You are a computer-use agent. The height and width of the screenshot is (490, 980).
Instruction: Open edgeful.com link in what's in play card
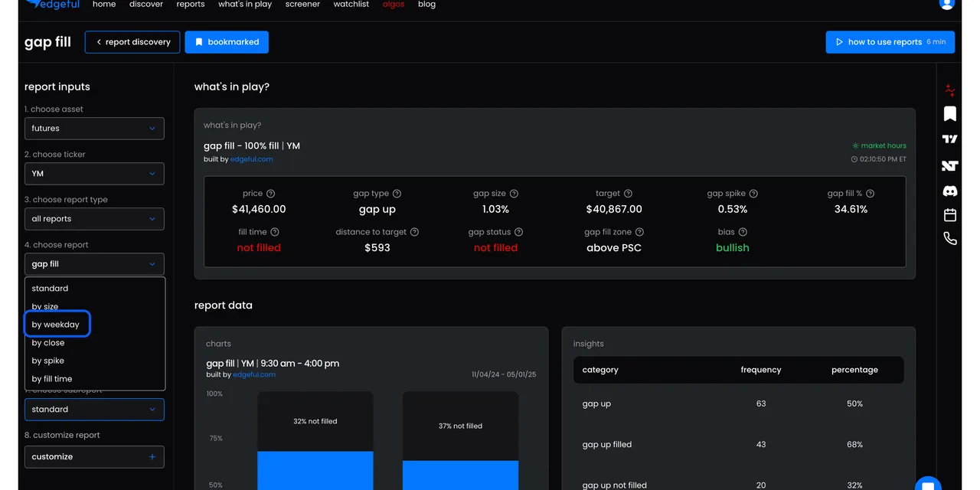tap(252, 159)
